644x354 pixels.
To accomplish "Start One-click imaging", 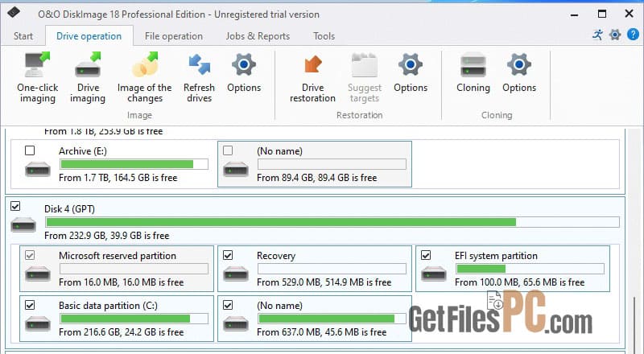I will [x=37, y=78].
